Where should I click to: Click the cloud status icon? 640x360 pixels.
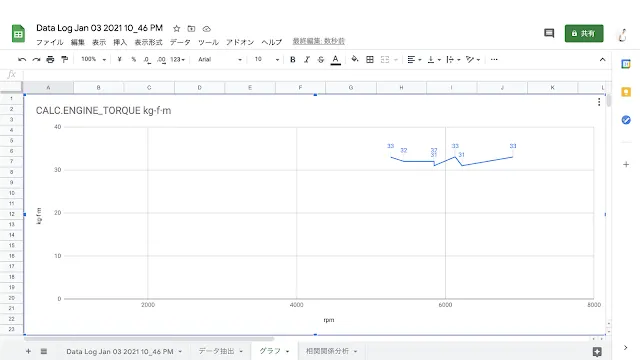pyautogui.click(x=207, y=29)
